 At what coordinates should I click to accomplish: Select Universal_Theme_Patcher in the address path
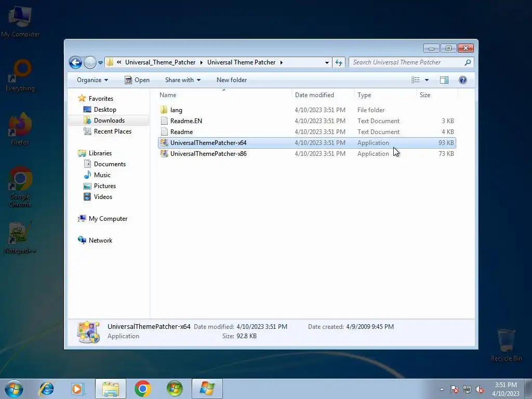(160, 62)
